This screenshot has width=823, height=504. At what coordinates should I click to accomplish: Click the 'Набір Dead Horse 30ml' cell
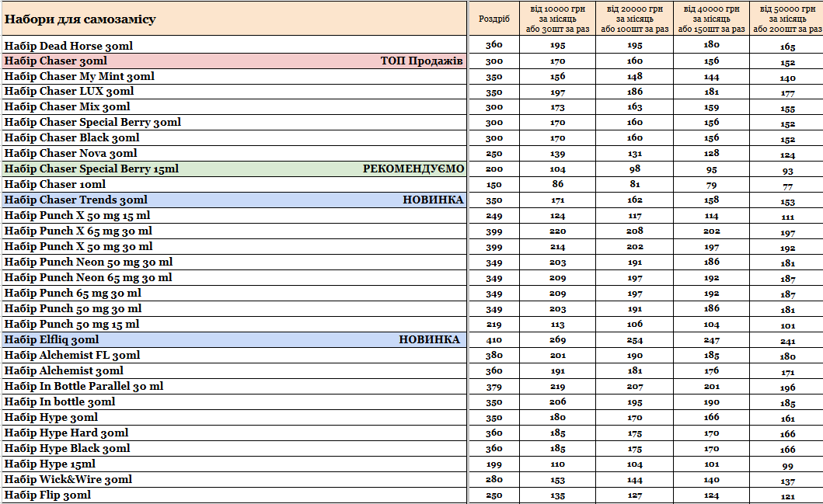tap(68, 46)
